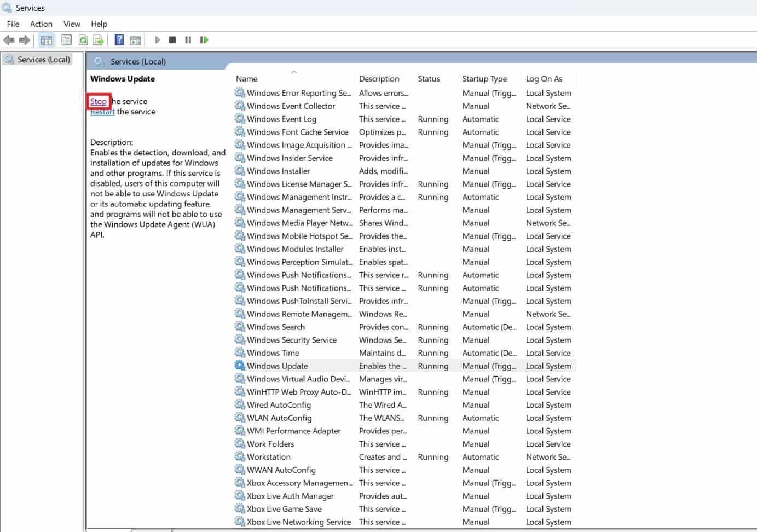Image resolution: width=757 pixels, height=532 pixels.
Task: Select the Windows Media Player Network service
Action: click(405, 223)
